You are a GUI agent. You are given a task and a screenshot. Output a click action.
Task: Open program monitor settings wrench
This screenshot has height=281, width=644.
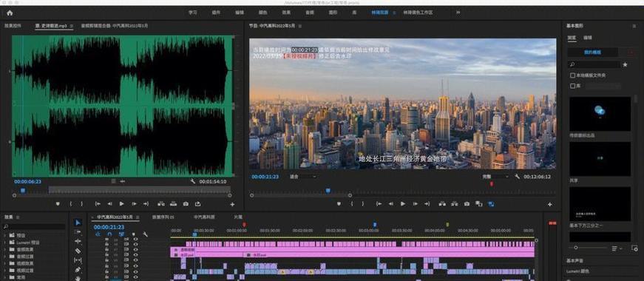tap(517, 177)
